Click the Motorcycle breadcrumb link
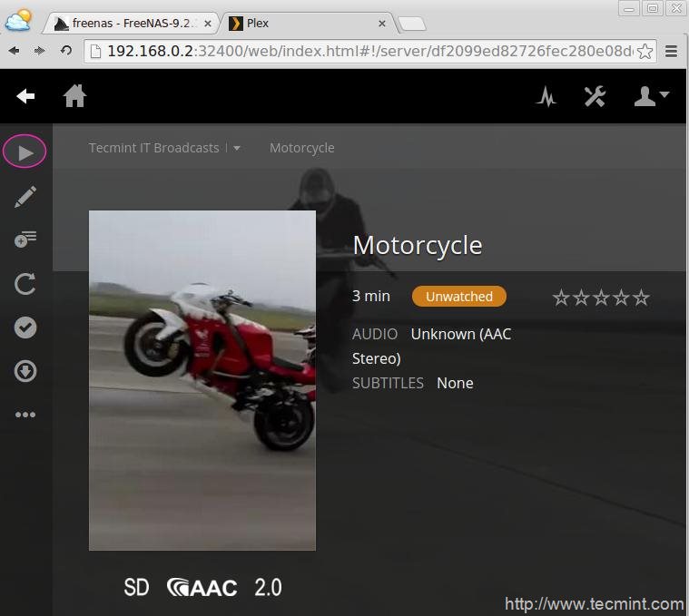This screenshot has height=616, width=689. pyautogui.click(x=301, y=148)
